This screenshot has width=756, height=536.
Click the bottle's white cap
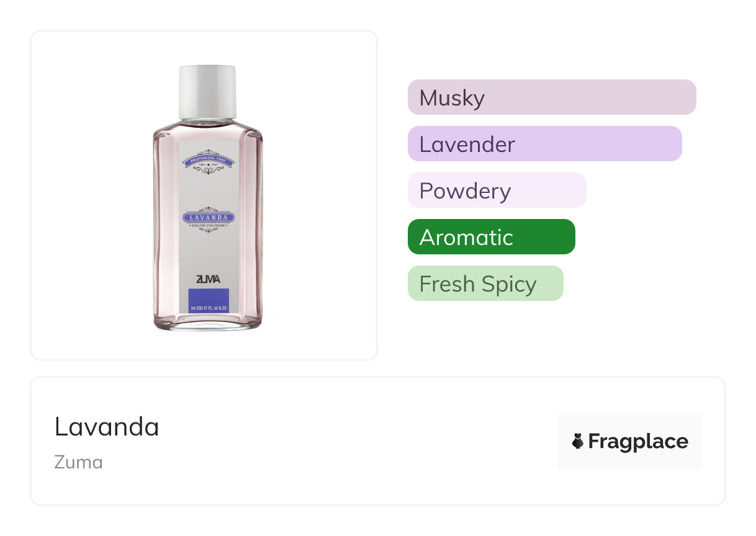point(207,91)
